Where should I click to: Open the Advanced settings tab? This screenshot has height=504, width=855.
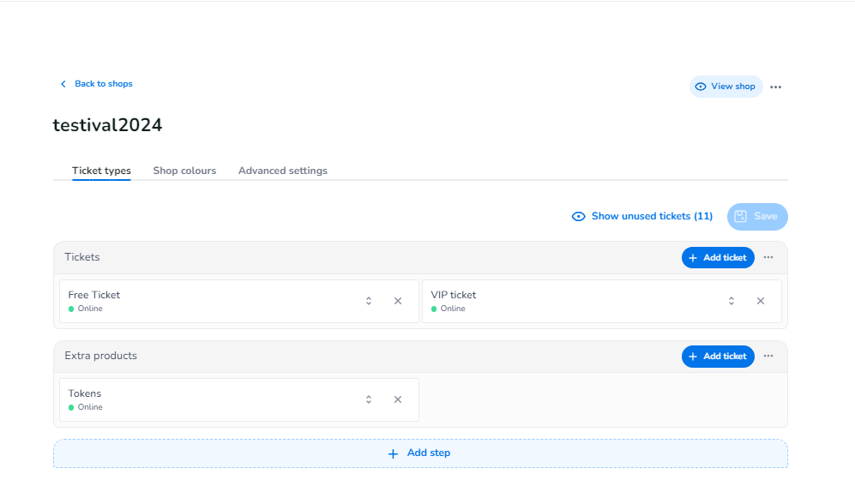tap(282, 171)
